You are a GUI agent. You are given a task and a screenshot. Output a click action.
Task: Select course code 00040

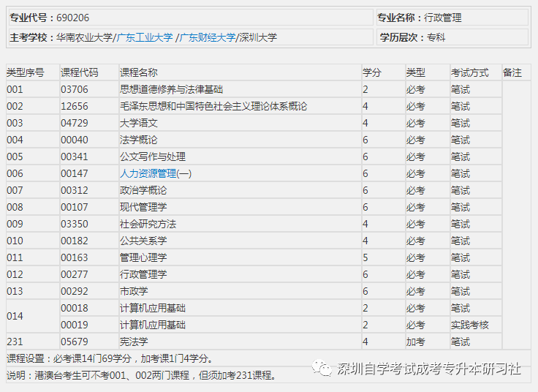pyautogui.click(x=75, y=140)
